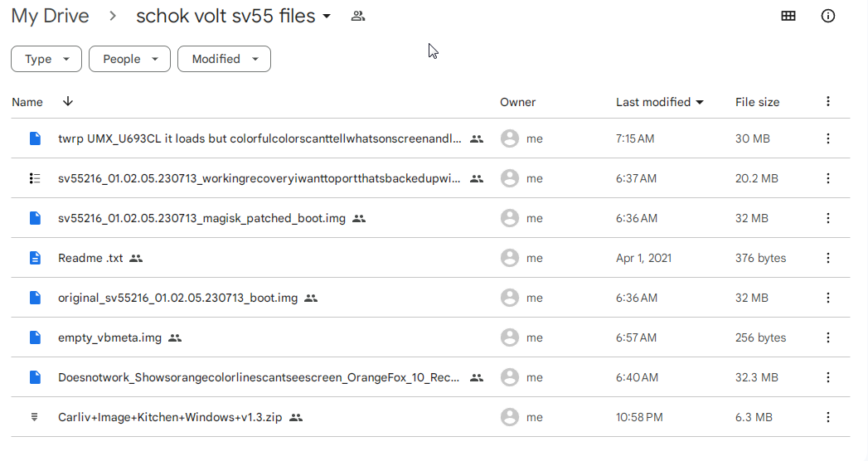
Task: Click shared icon beside empty_vbmeta.img
Action: click(175, 337)
